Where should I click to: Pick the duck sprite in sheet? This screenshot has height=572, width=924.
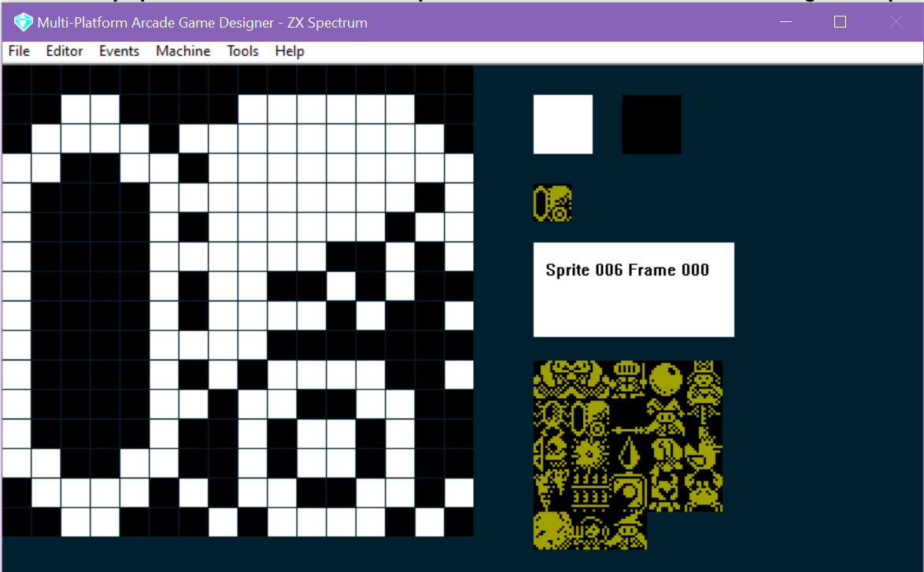click(x=704, y=455)
